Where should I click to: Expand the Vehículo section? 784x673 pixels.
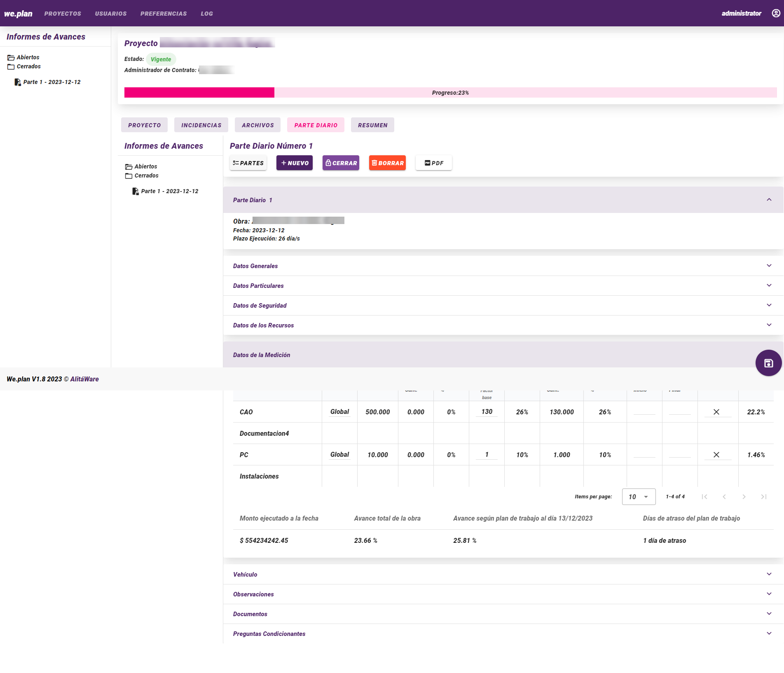click(x=769, y=574)
